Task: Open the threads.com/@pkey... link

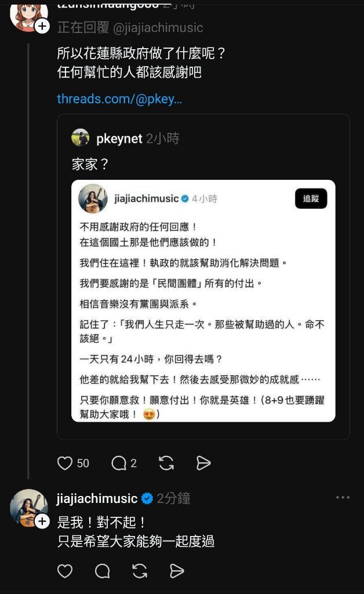Action: [119, 99]
